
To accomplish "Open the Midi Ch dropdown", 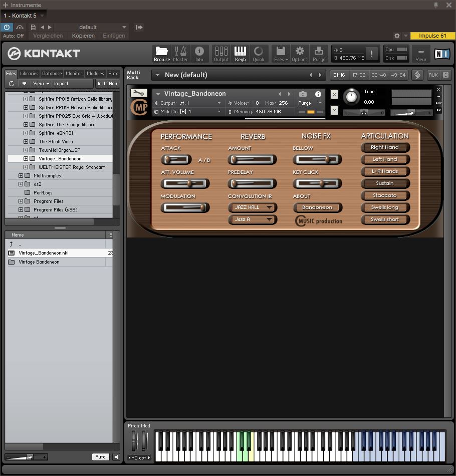I will pos(187,112).
